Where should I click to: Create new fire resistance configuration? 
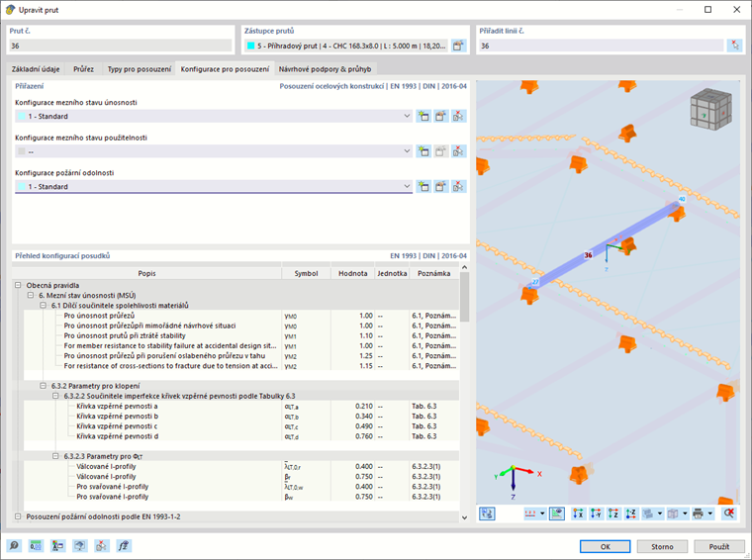[423, 187]
